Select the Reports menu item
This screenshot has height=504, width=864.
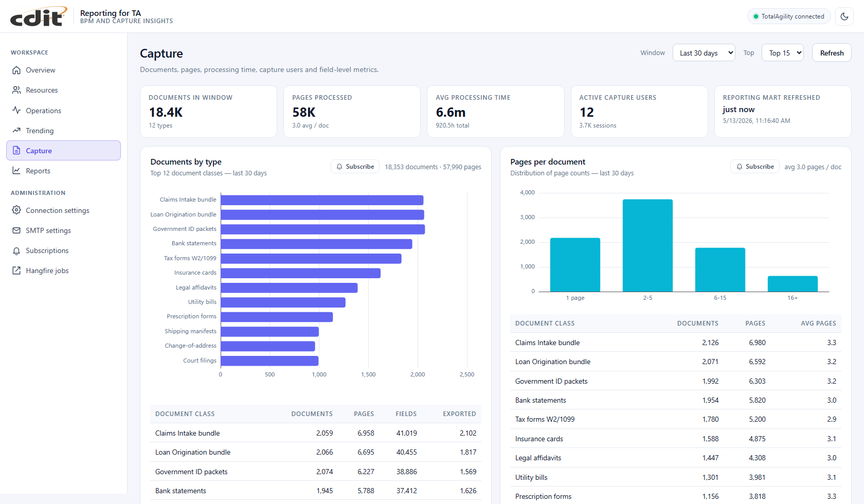pyautogui.click(x=63, y=171)
